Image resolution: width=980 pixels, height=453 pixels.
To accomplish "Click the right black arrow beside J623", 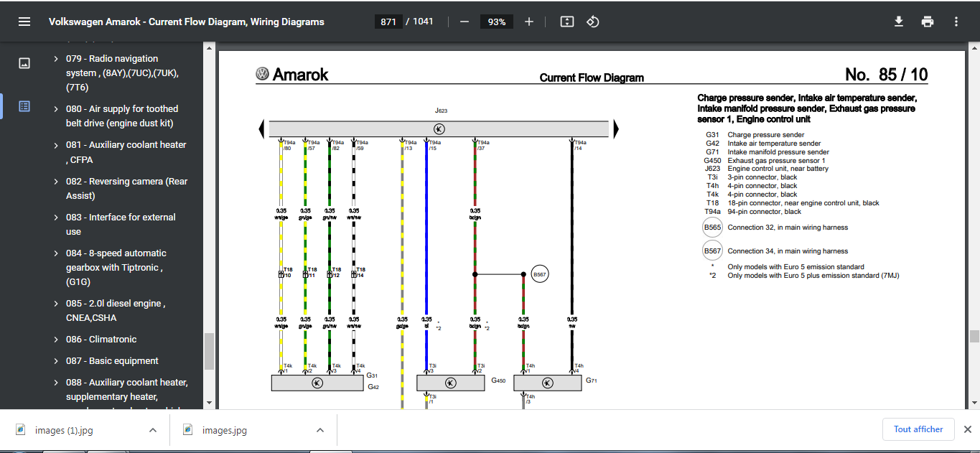I will pyautogui.click(x=616, y=129).
